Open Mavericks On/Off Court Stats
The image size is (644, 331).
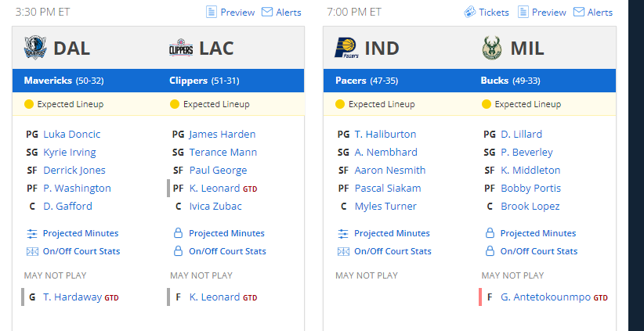(81, 251)
